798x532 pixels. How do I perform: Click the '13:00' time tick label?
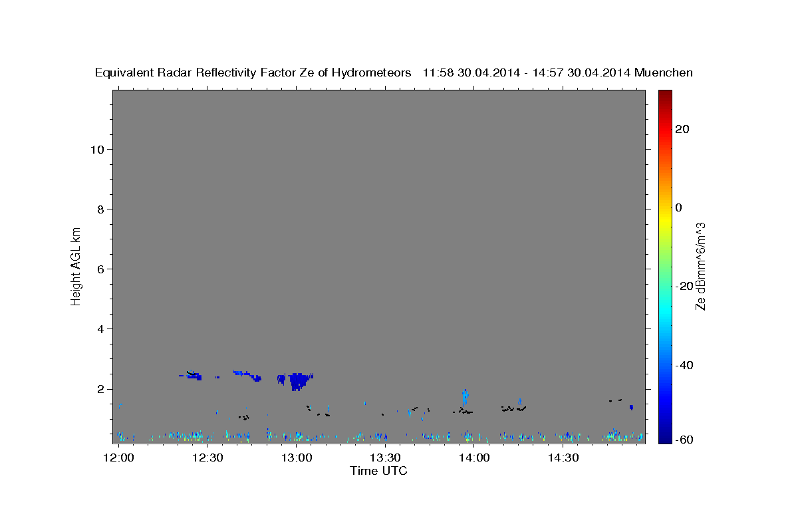coord(296,458)
